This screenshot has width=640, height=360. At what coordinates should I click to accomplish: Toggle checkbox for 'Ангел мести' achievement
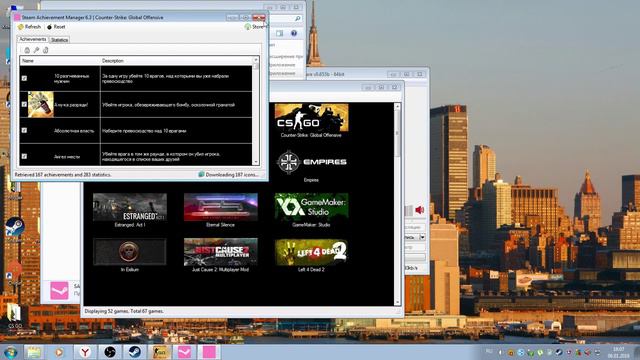(x=24, y=156)
